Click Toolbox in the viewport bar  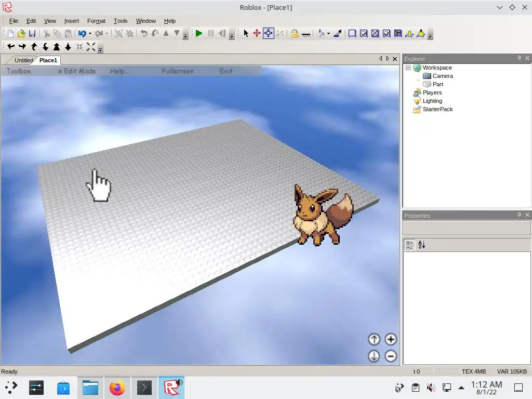click(x=19, y=71)
